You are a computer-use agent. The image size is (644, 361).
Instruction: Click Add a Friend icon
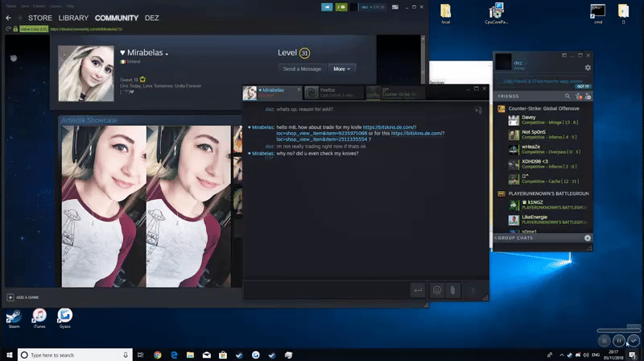(x=588, y=96)
